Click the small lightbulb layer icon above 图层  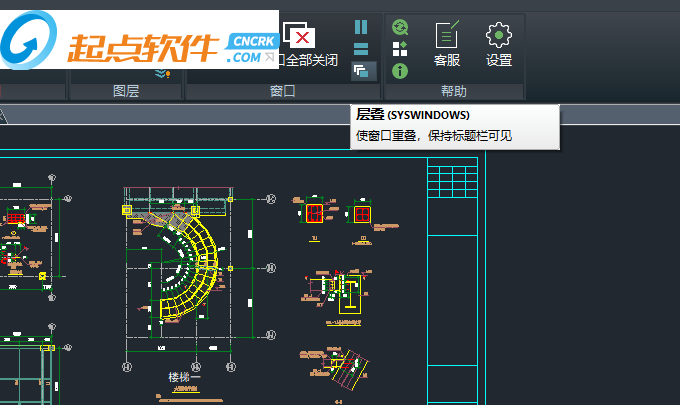163,74
